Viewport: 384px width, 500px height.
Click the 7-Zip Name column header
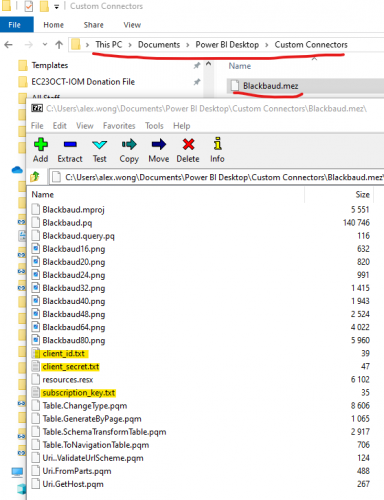tap(43, 195)
